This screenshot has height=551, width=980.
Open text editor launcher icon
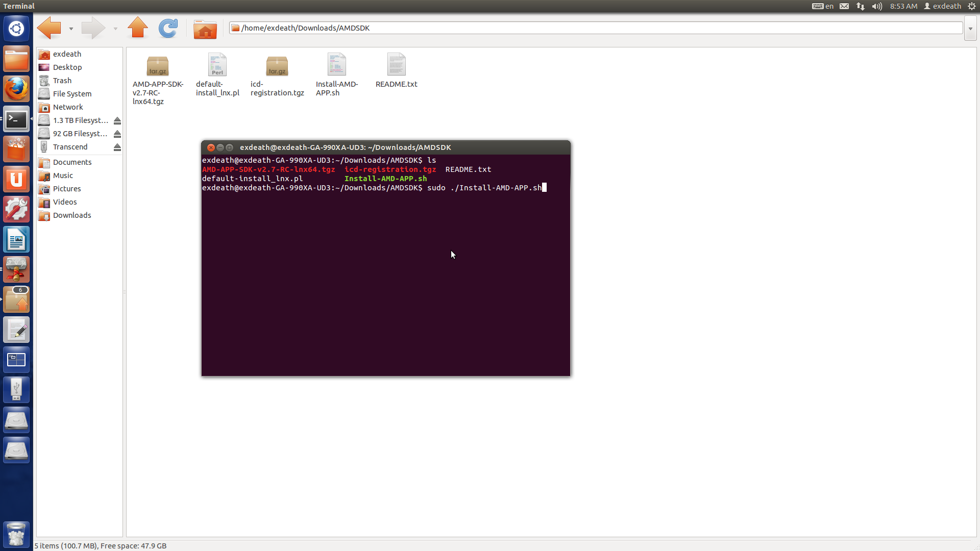(x=16, y=330)
